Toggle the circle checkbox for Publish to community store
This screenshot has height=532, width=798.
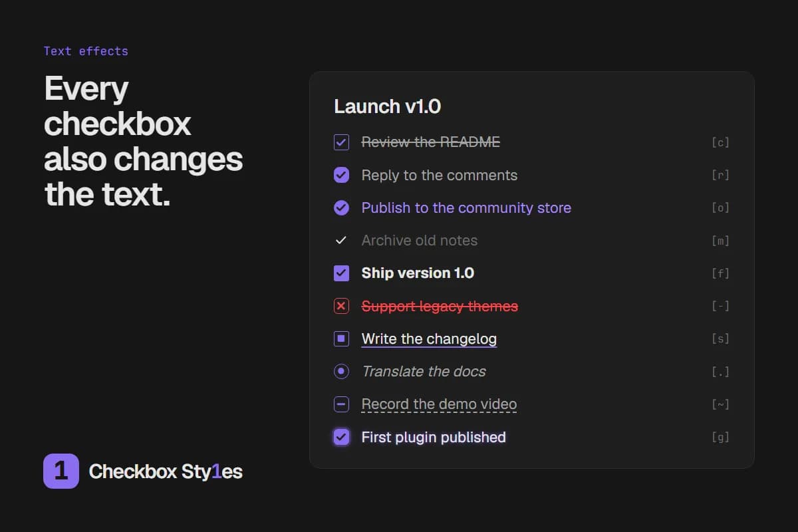click(341, 207)
